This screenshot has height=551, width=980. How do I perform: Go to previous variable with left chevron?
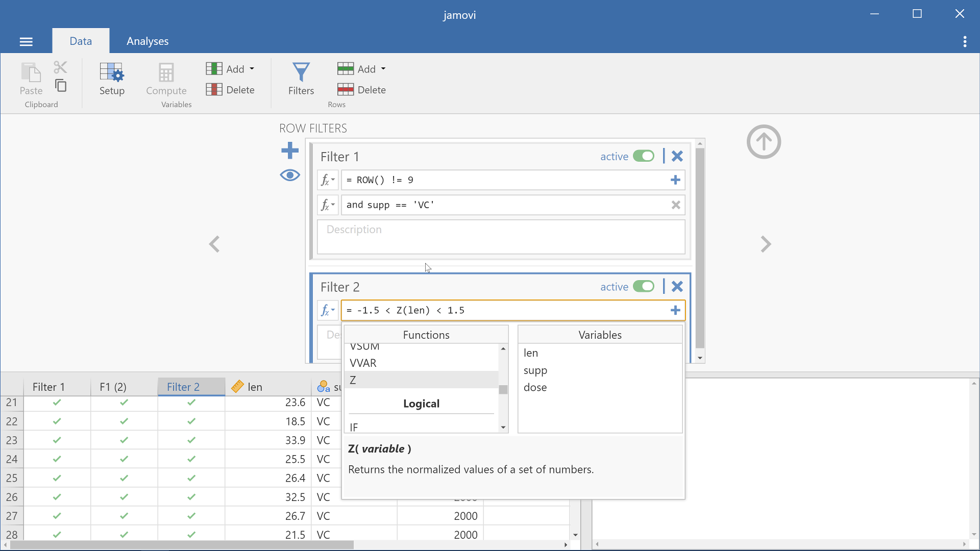[214, 244]
